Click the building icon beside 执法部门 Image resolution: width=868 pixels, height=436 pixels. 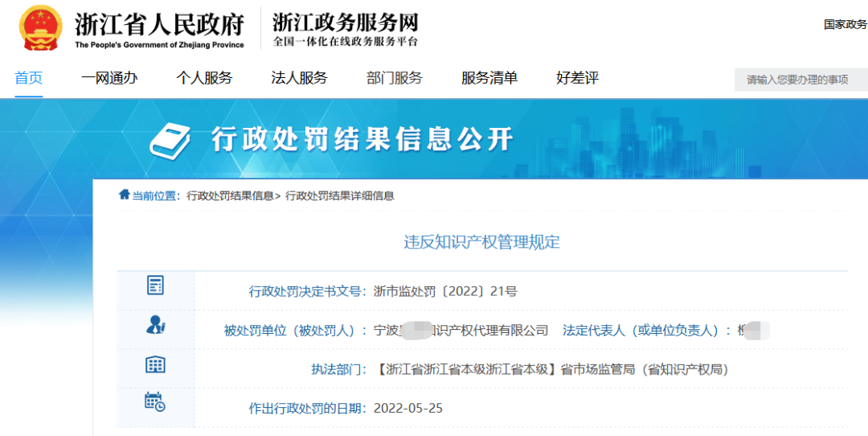(x=155, y=364)
